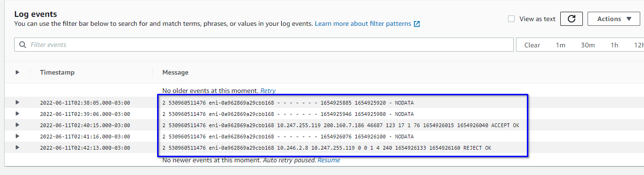
Task: Focus the Filter events search field
Action: [264, 45]
